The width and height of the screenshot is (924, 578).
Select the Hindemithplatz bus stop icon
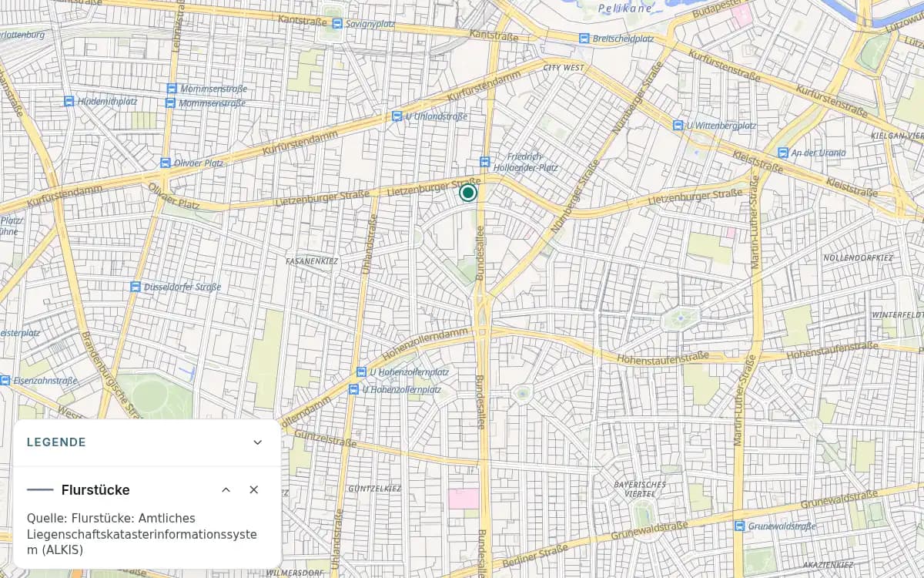69,101
